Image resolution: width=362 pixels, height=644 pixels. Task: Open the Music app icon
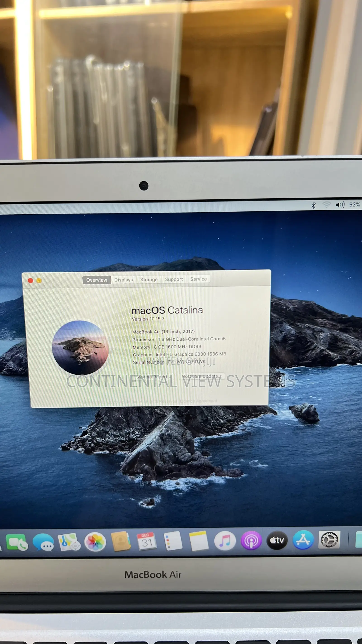pyautogui.click(x=225, y=541)
